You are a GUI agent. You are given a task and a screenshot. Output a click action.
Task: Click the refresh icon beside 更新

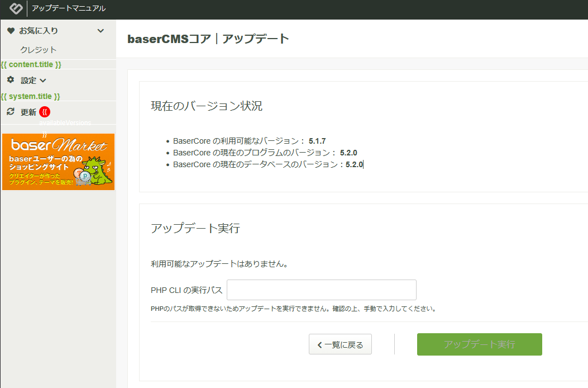click(11, 112)
